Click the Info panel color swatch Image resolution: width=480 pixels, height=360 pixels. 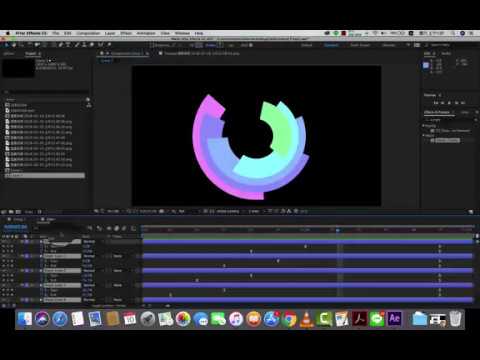426,65
